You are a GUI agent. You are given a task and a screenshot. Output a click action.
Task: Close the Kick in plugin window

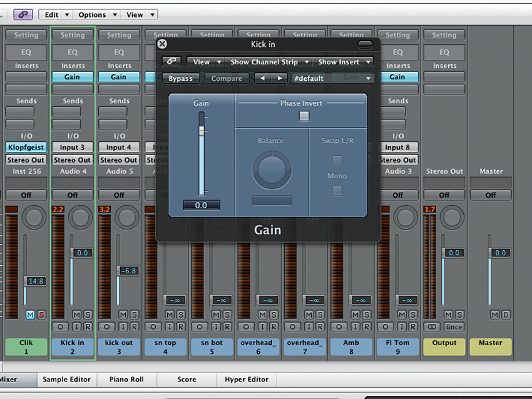pyautogui.click(x=163, y=44)
